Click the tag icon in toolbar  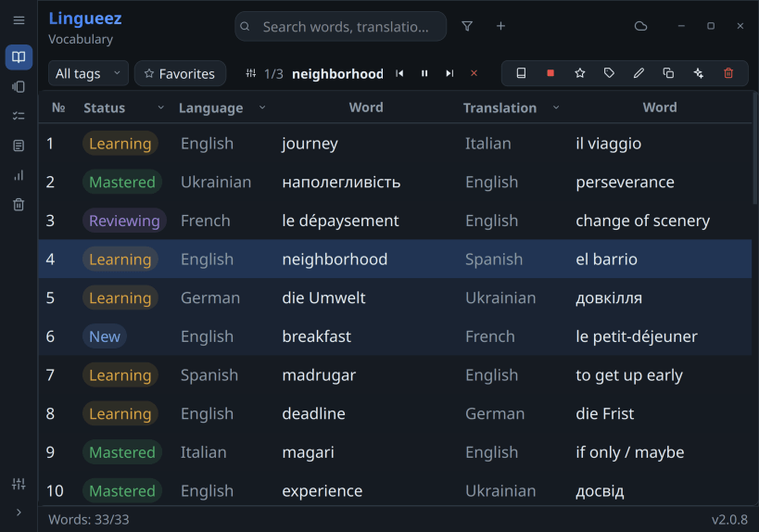pyautogui.click(x=610, y=73)
